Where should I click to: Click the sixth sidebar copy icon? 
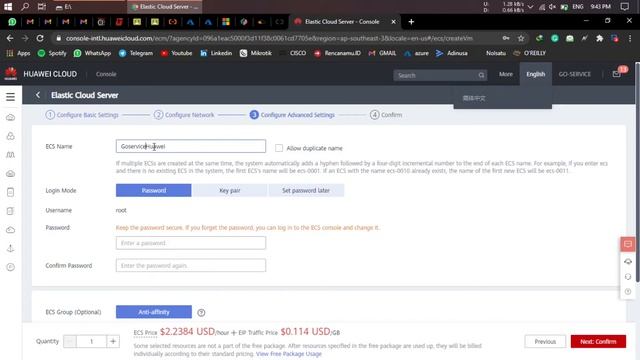pos(11,211)
